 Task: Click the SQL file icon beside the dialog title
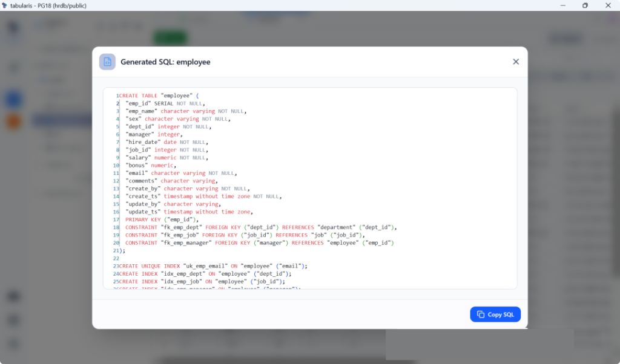coord(107,62)
